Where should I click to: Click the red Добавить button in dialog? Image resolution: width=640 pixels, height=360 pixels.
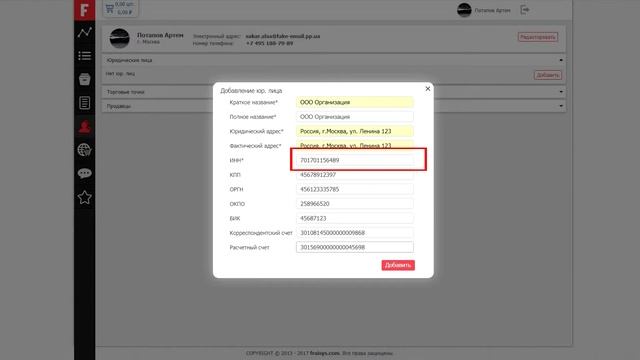pyautogui.click(x=398, y=265)
